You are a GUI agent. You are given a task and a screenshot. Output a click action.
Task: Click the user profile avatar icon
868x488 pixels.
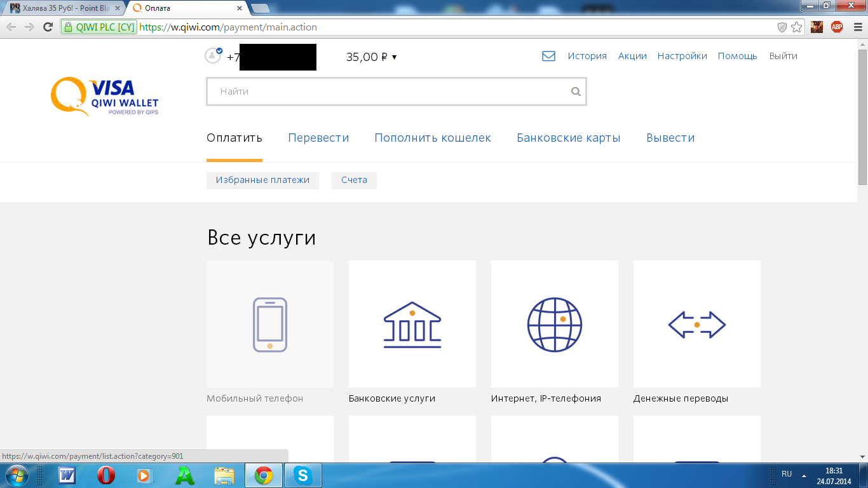(213, 55)
